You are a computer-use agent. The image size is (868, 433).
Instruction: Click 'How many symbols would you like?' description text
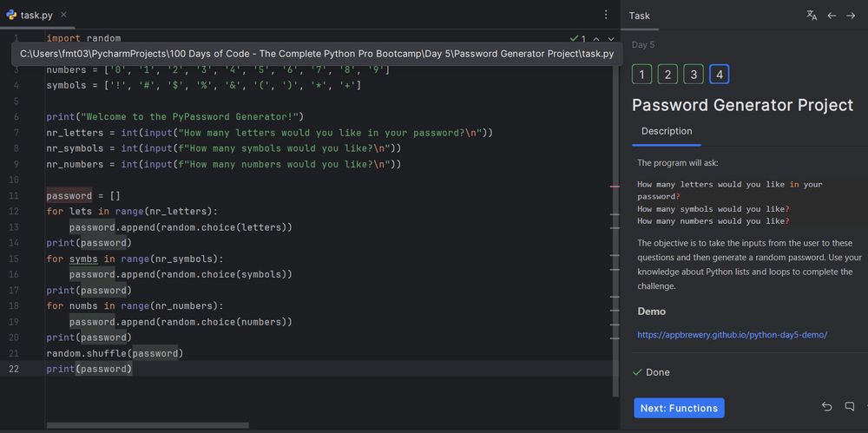tap(713, 209)
